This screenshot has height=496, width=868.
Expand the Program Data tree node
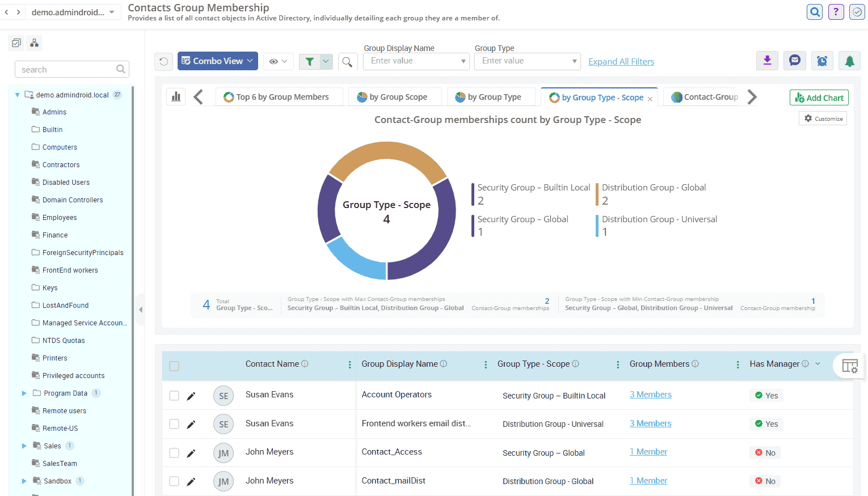(24, 393)
